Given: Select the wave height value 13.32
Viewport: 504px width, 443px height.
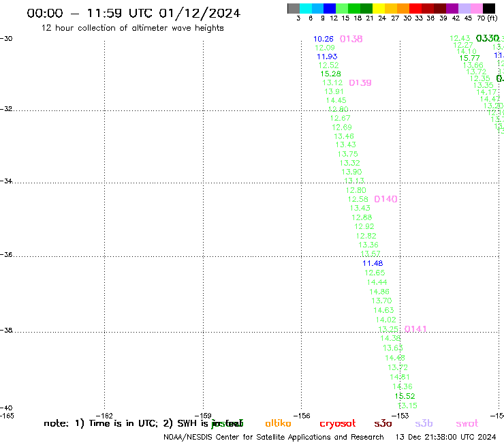Looking at the screenshot, I should coord(349,163).
